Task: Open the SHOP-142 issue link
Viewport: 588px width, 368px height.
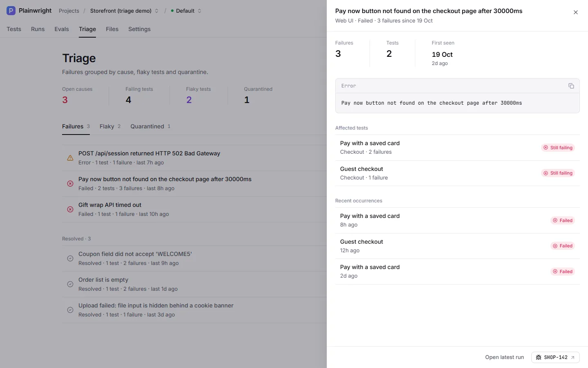Action: [x=555, y=357]
